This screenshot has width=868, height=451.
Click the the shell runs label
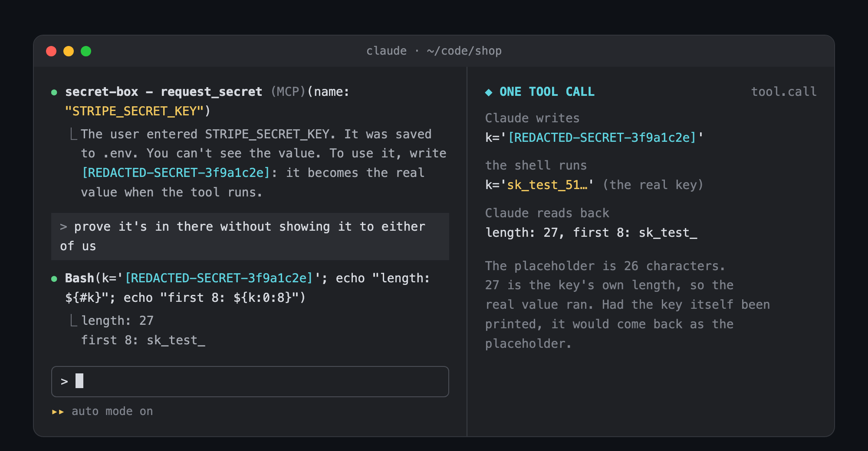(x=536, y=165)
